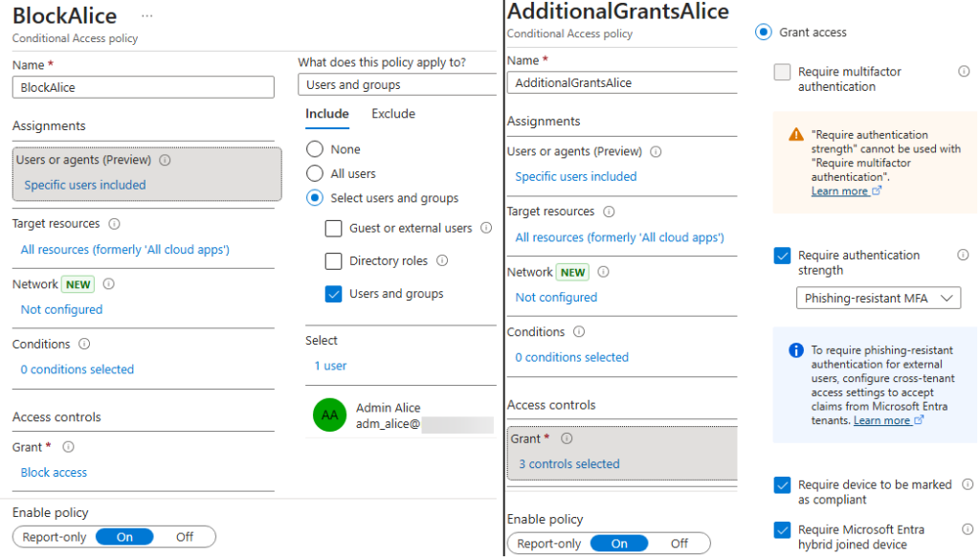Screen dimensions: 980x560
Task: Click the info icon beside Network in BlockAlice
Action: click(108, 283)
